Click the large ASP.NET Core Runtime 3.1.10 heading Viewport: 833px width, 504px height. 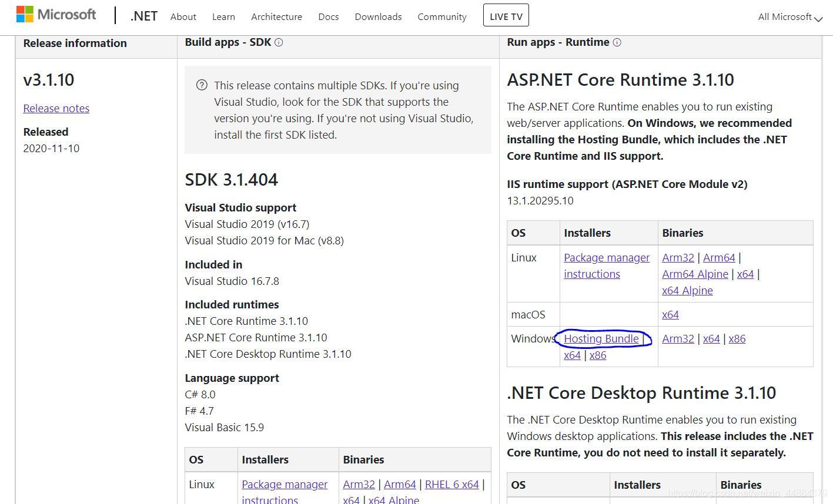click(x=620, y=79)
